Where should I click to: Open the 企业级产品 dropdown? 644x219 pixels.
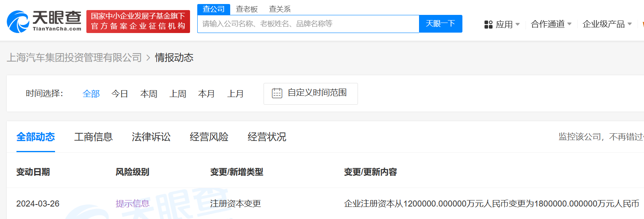click(607, 24)
